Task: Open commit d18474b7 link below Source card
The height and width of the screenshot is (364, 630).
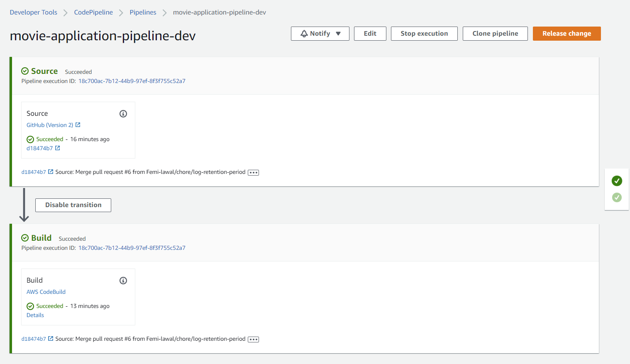Action: pos(34,172)
